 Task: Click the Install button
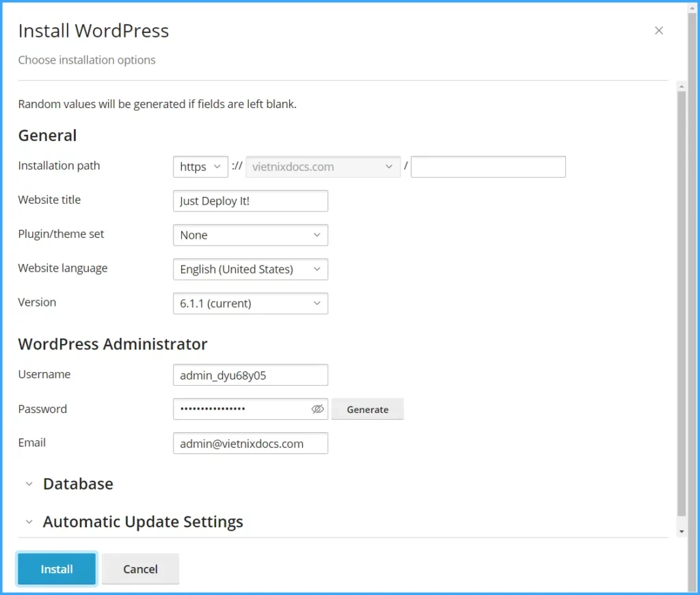pos(56,568)
